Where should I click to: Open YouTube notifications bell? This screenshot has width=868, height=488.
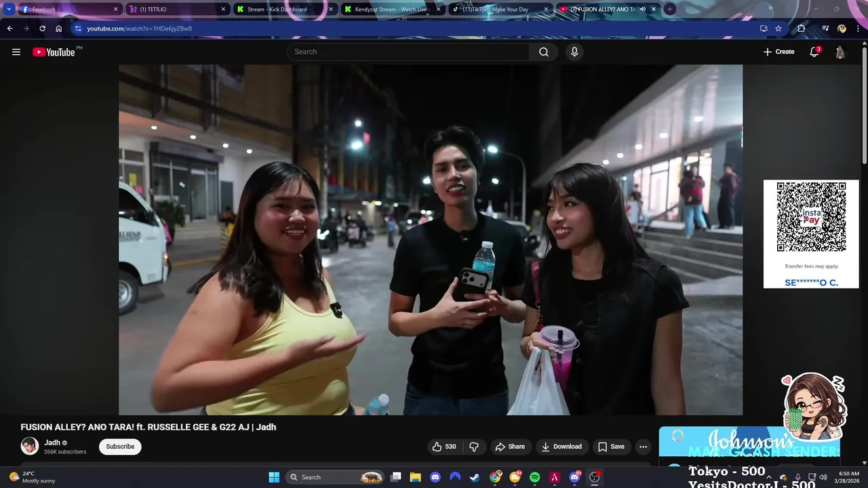[x=814, y=52]
